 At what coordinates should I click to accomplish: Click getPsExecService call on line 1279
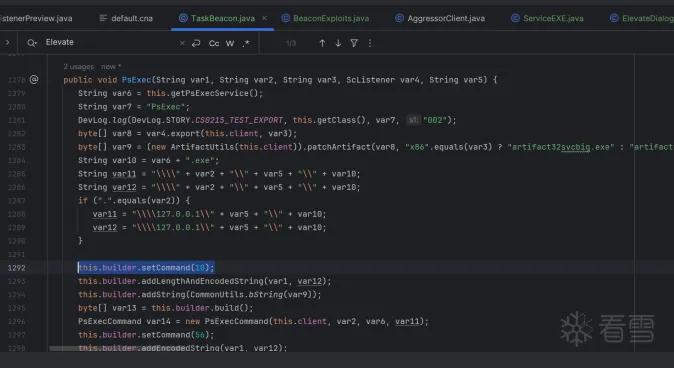click(x=211, y=93)
